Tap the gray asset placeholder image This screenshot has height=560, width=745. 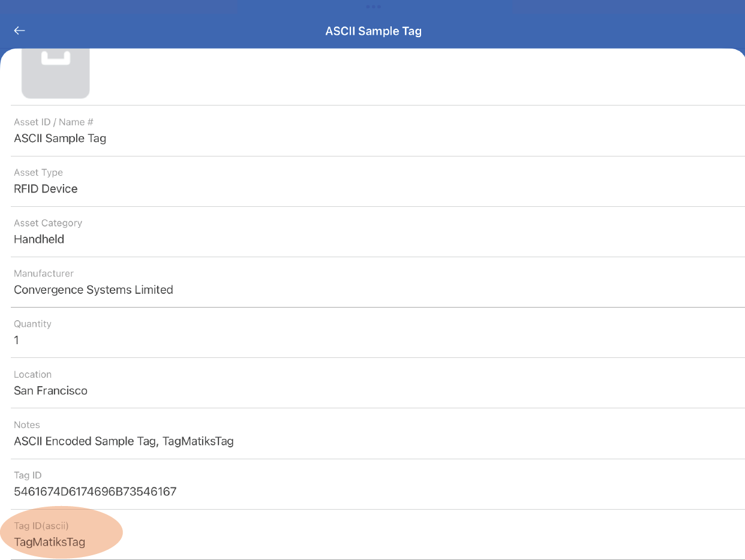coord(55,72)
